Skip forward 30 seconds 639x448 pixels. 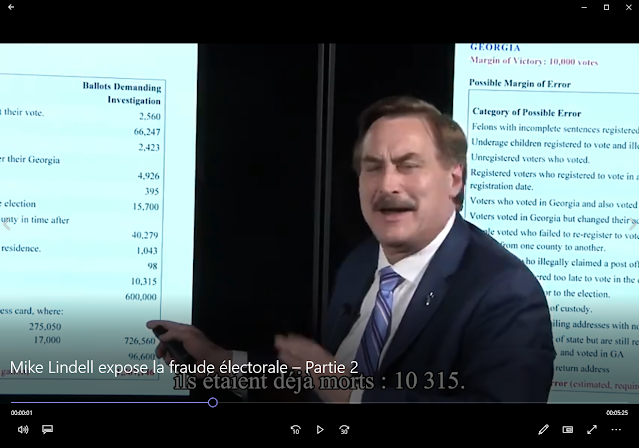point(344,429)
